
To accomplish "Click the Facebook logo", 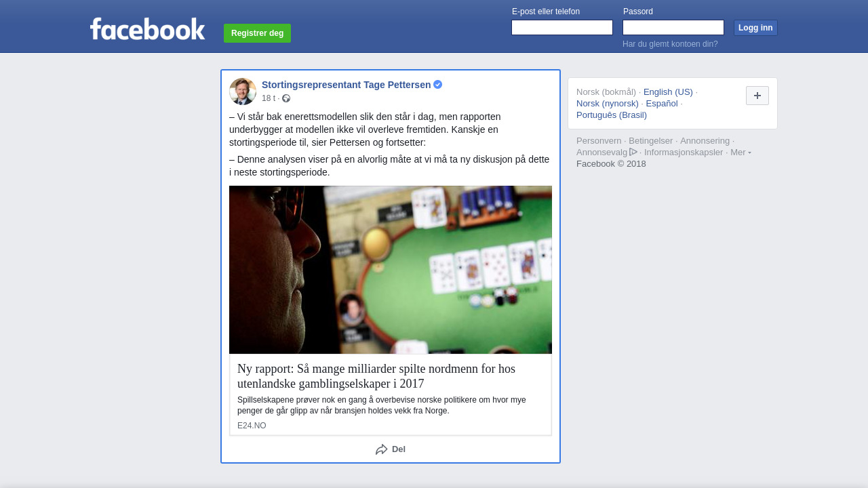I will point(147,28).
